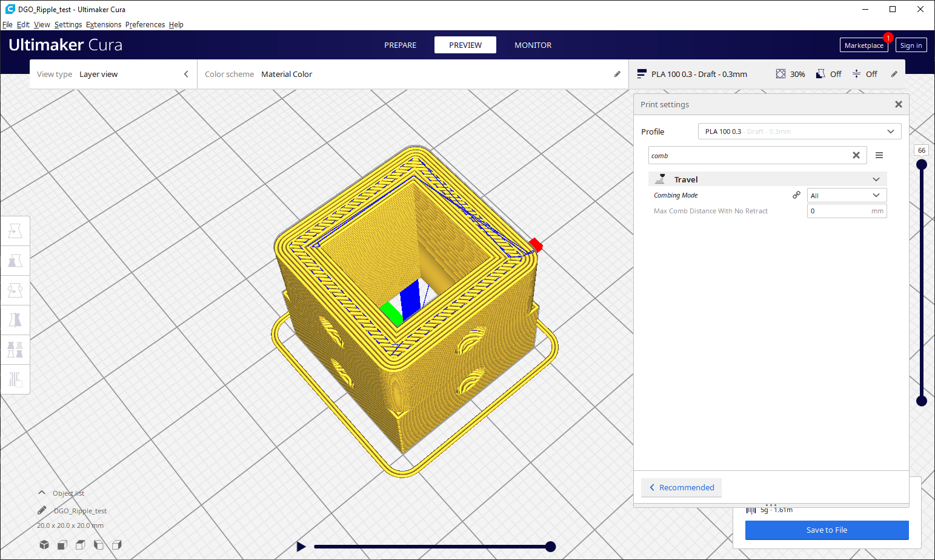Play the layer simulation

click(x=301, y=547)
